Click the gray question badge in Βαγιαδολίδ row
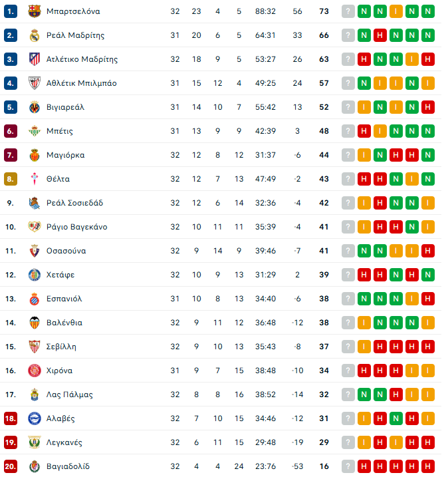Viewport: 448px width, 477px height. (x=348, y=466)
